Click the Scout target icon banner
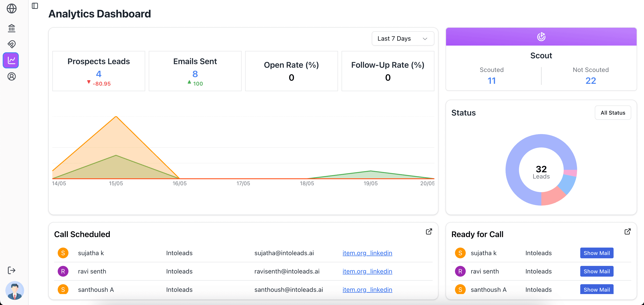644x305 pixels. [541, 37]
